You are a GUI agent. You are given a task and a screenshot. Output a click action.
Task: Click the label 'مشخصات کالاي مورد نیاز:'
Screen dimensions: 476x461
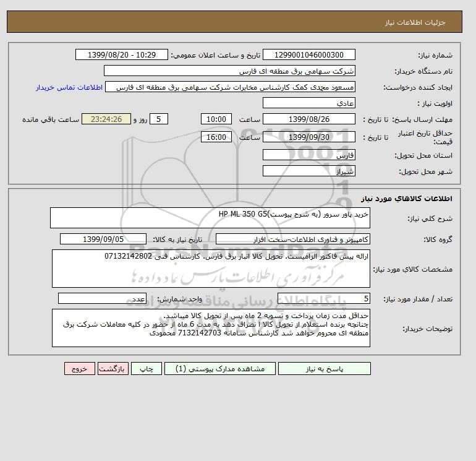click(x=413, y=269)
